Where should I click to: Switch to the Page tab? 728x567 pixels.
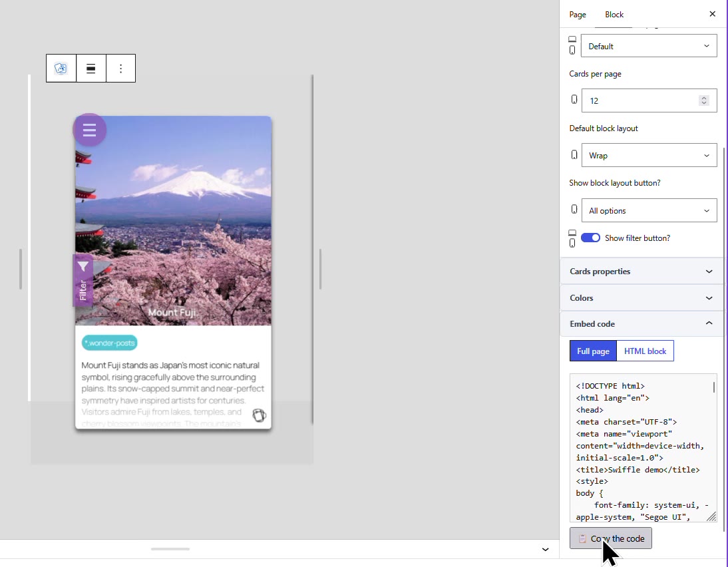[578, 15]
